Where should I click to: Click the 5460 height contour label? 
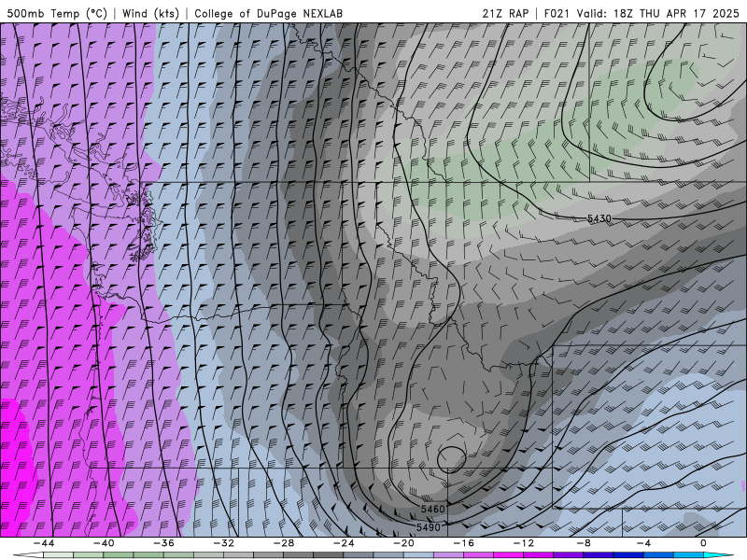click(432, 509)
